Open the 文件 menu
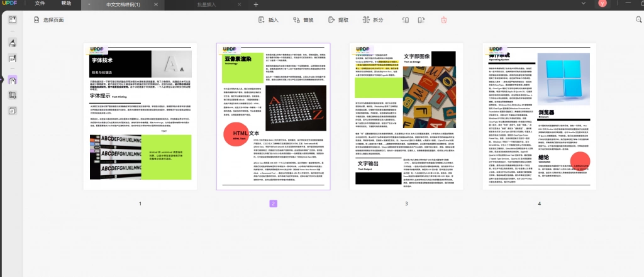This screenshot has height=277, width=644. pos(40,4)
